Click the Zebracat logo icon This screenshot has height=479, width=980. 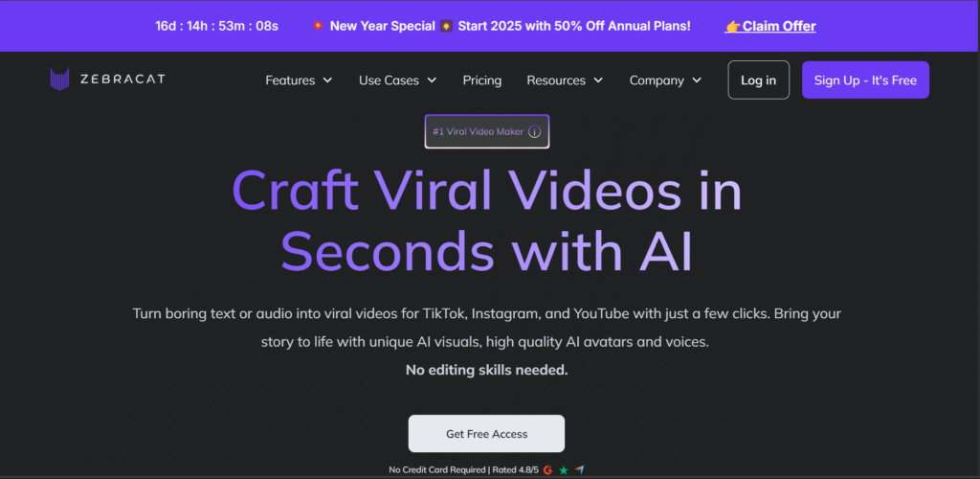(59, 80)
